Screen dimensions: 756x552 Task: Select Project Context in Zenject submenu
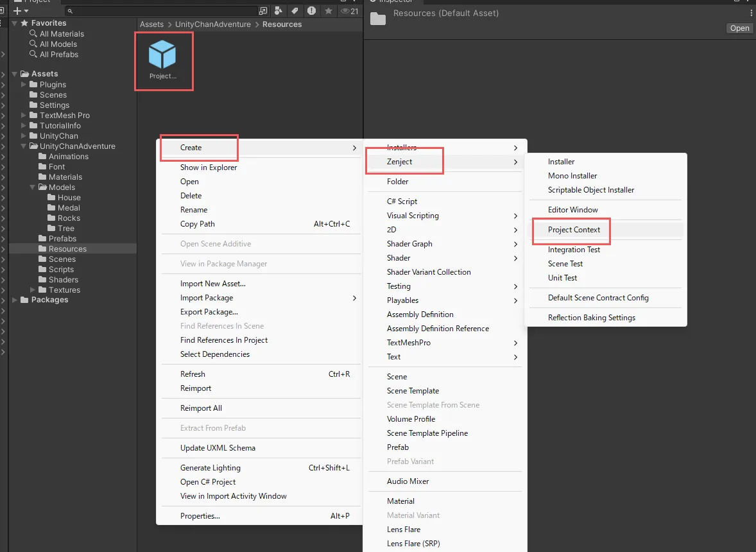(x=574, y=230)
